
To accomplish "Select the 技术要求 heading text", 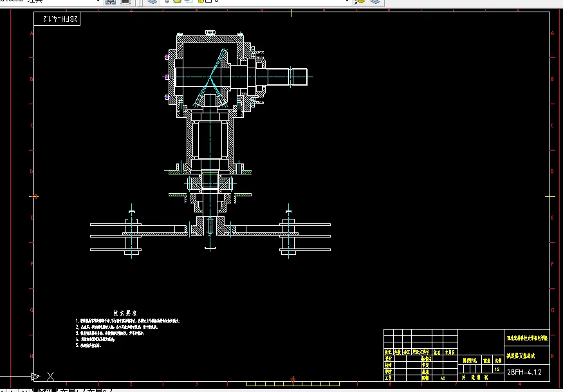I will click(125, 313).
